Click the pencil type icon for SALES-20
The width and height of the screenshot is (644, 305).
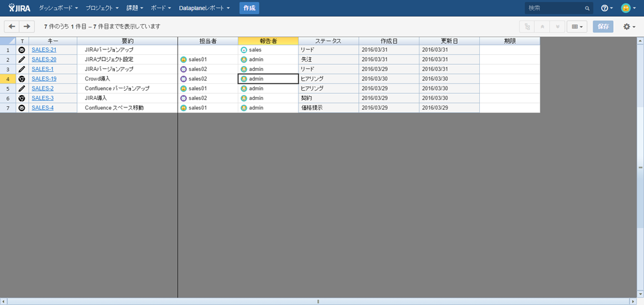[22, 59]
